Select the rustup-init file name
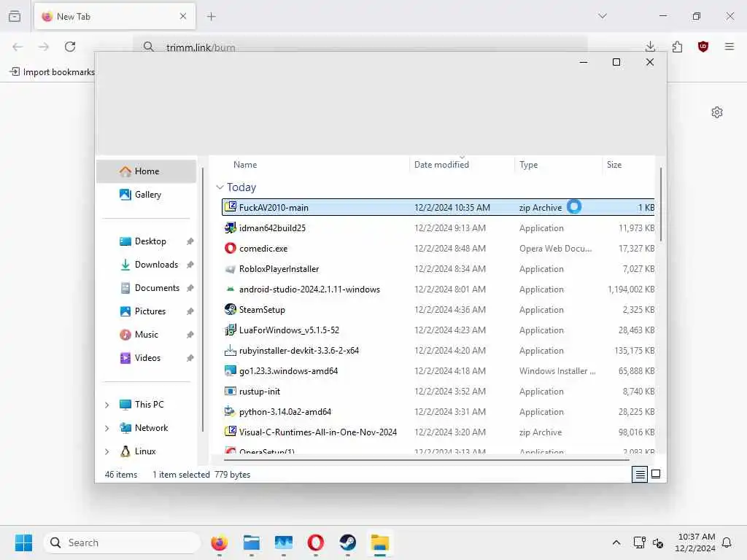The image size is (747, 560). 260,392
